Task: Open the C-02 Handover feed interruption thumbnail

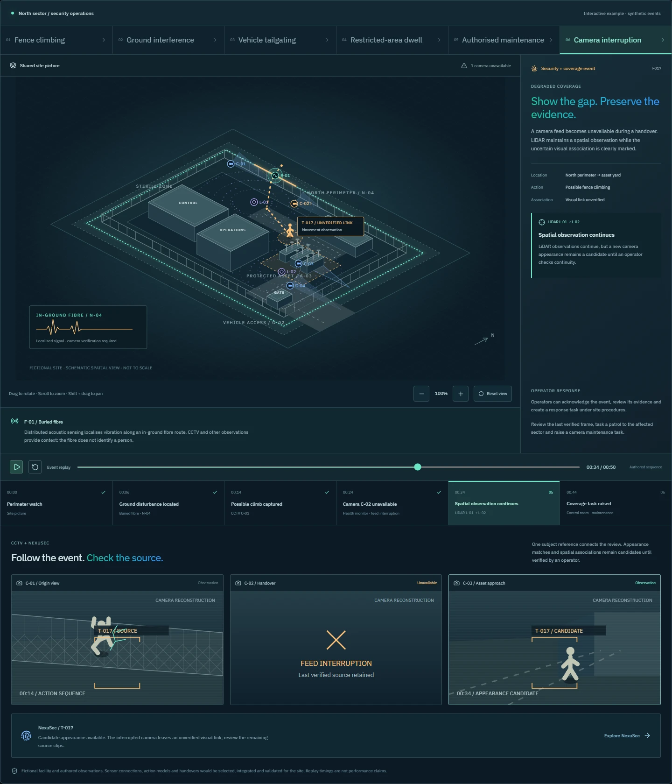Action: (x=336, y=640)
